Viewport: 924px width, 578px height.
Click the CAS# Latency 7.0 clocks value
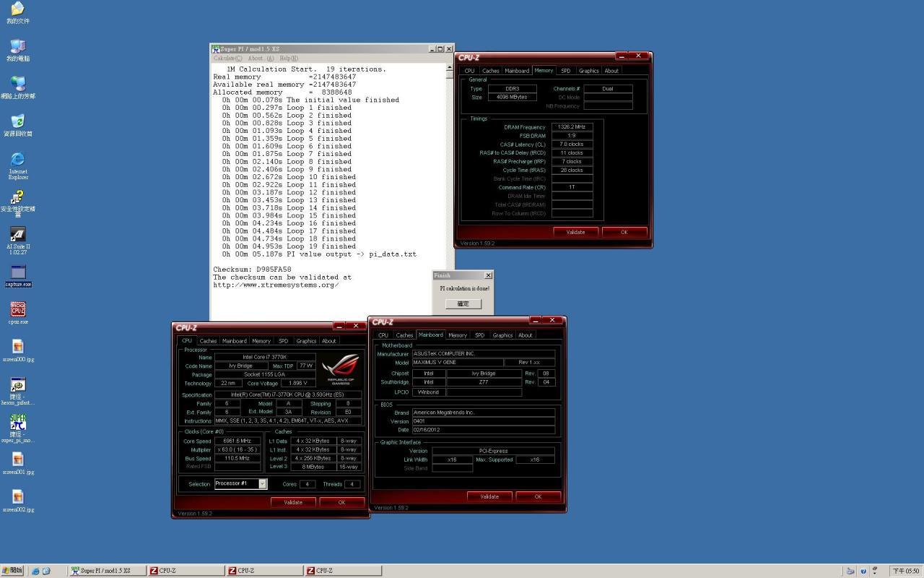click(x=572, y=144)
